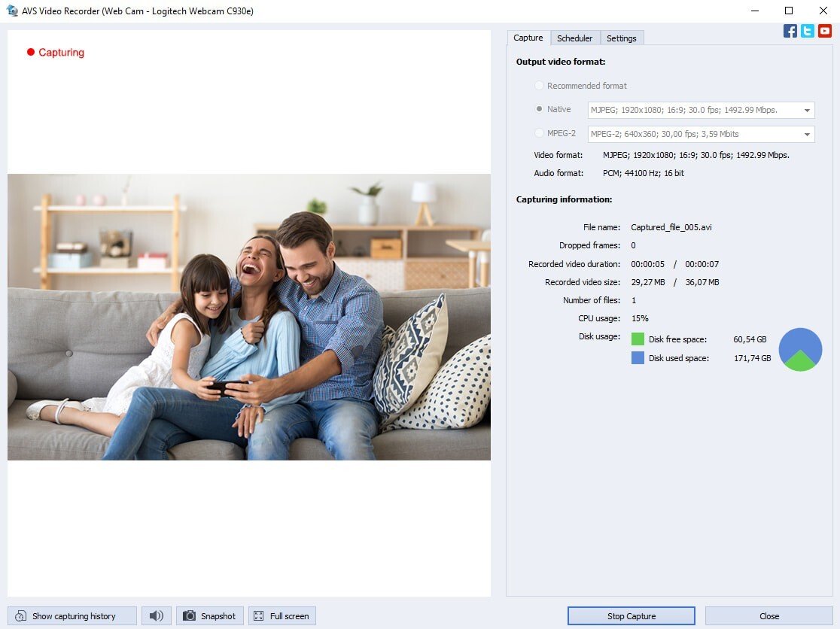Viewport: 840px width, 629px height.
Task: Enable the Recommended format option
Action: [x=539, y=85]
